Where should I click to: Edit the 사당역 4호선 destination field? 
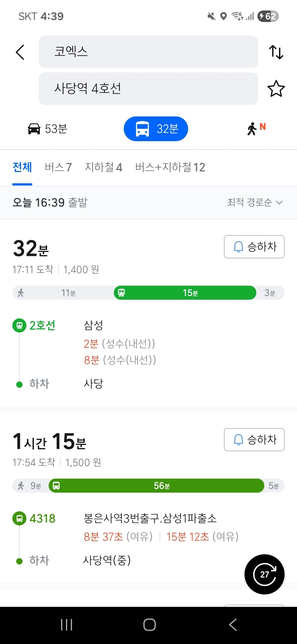(148, 89)
